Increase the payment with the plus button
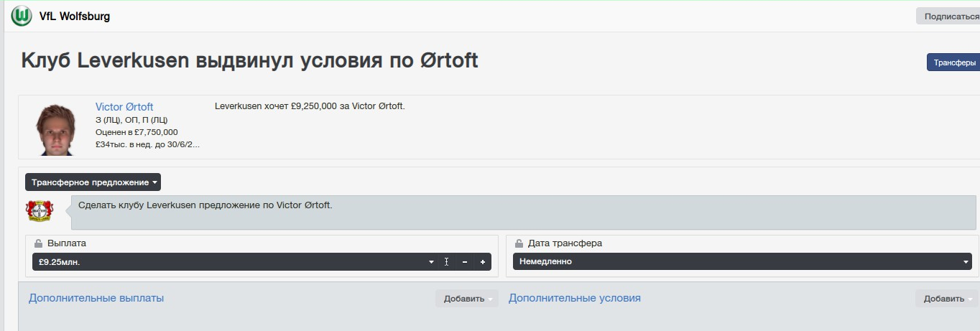The height and width of the screenshot is (331, 980). click(482, 262)
